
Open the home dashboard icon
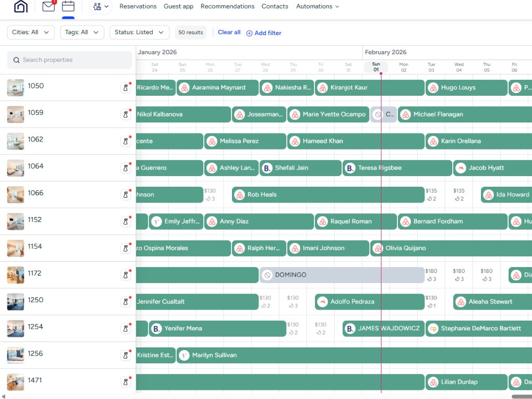click(x=21, y=6)
